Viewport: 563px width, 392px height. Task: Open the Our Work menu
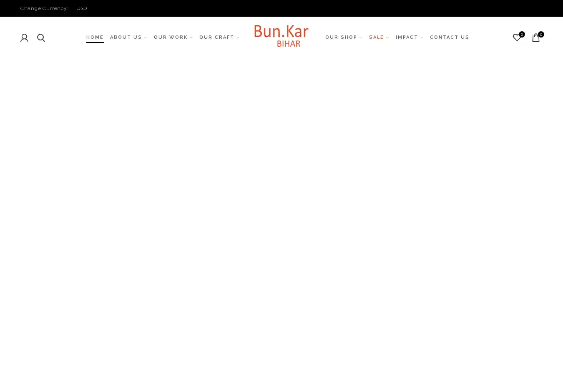tap(171, 38)
